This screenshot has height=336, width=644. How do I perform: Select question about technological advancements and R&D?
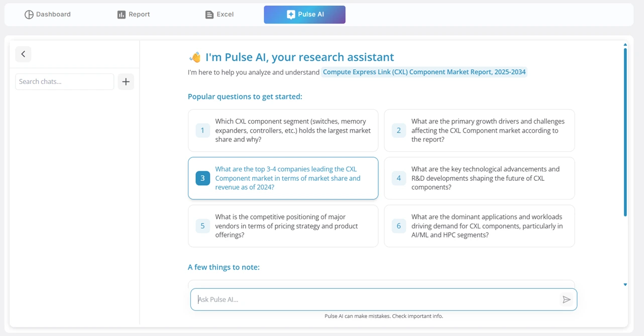pos(479,178)
